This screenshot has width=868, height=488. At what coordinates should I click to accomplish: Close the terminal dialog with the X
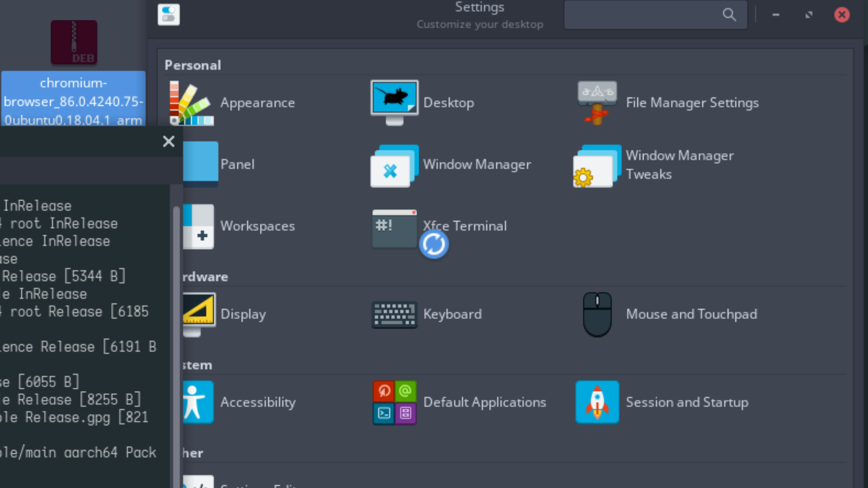click(169, 141)
